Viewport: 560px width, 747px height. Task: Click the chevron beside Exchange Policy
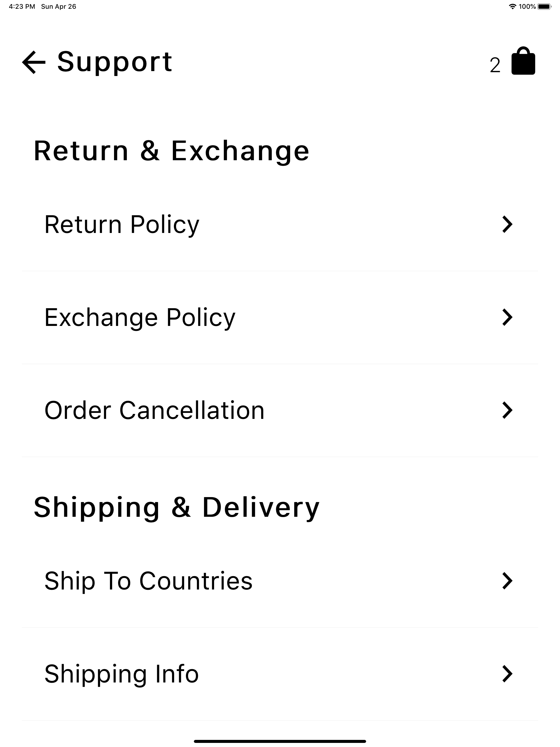pos(507,317)
